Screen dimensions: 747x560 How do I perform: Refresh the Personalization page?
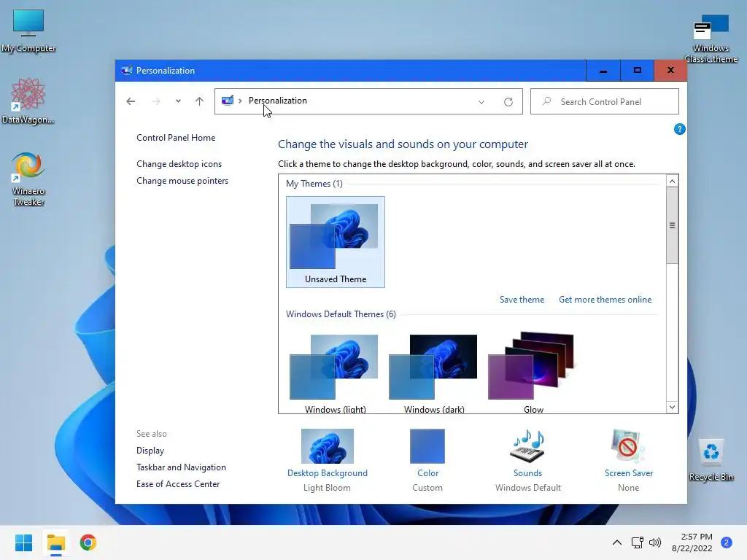508,101
